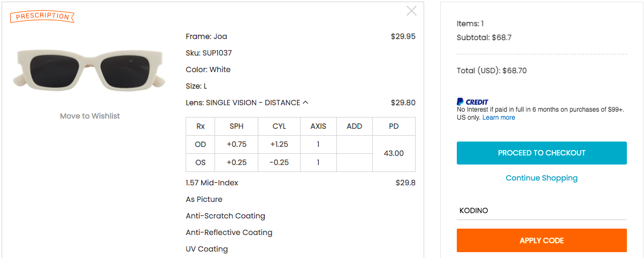Click the Apply Code button
The width and height of the screenshot is (644, 258).
pyautogui.click(x=542, y=240)
